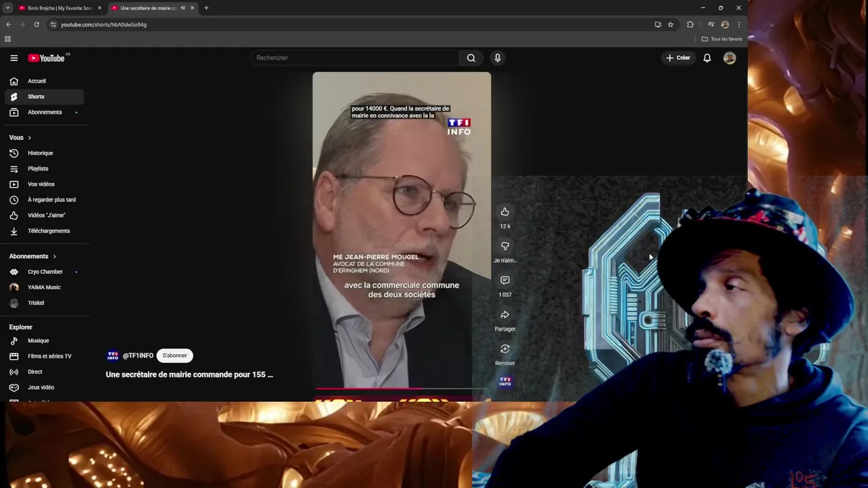The image size is (868, 488).
Task: Open Films et séries TV
Action: pos(44,357)
